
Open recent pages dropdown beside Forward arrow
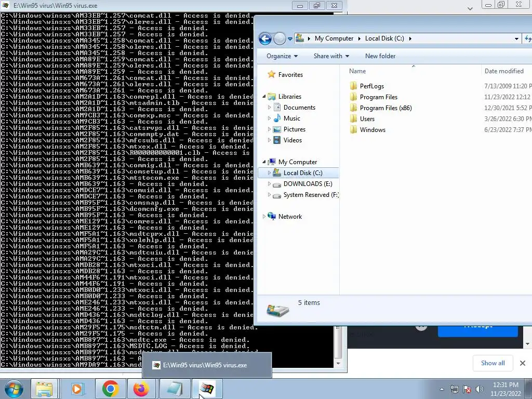(x=290, y=39)
